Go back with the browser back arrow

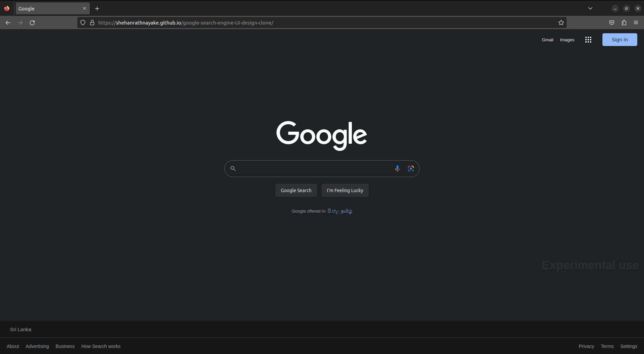tap(8, 23)
